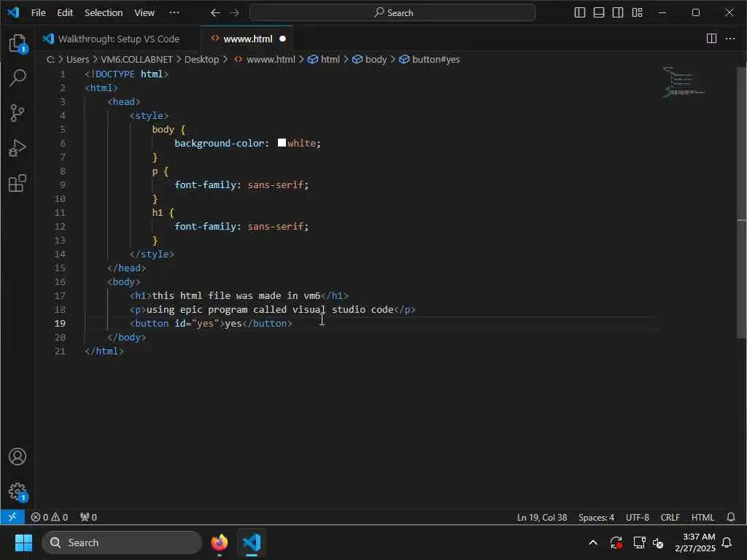The width and height of the screenshot is (747, 560).
Task: Open the clock showing 3:37 AM
Action: point(695,542)
